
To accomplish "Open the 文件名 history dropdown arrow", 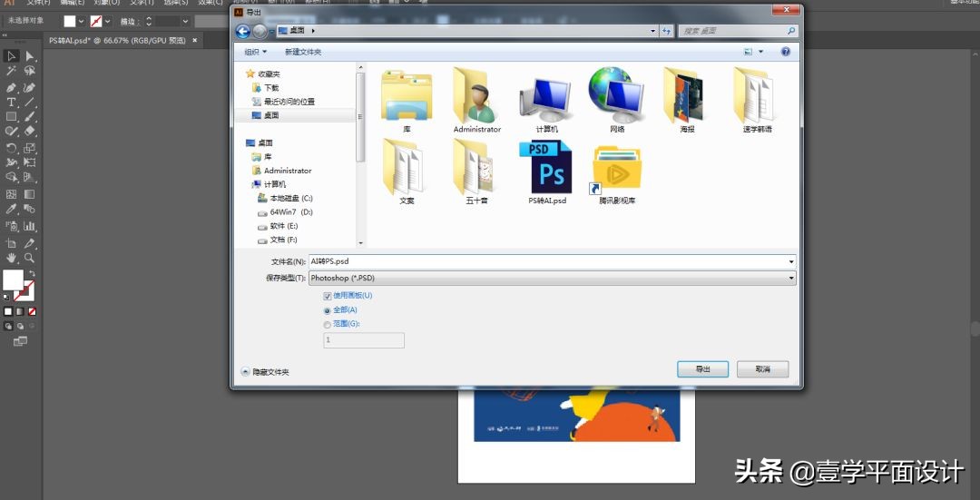I will tap(791, 262).
